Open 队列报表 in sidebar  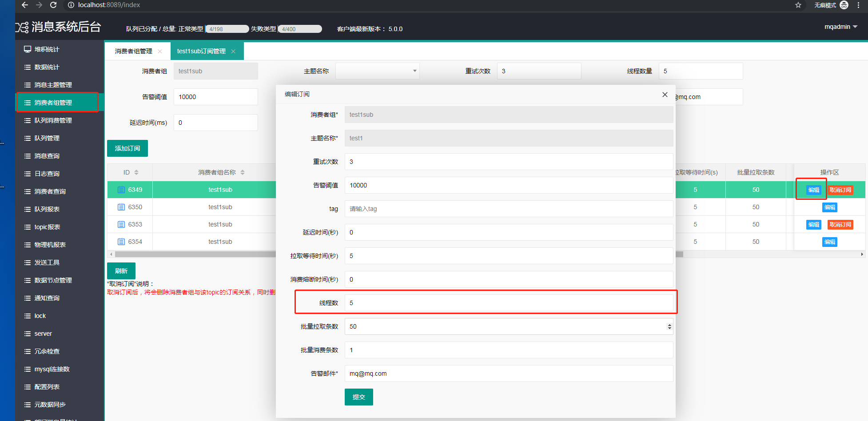click(60, 209)
